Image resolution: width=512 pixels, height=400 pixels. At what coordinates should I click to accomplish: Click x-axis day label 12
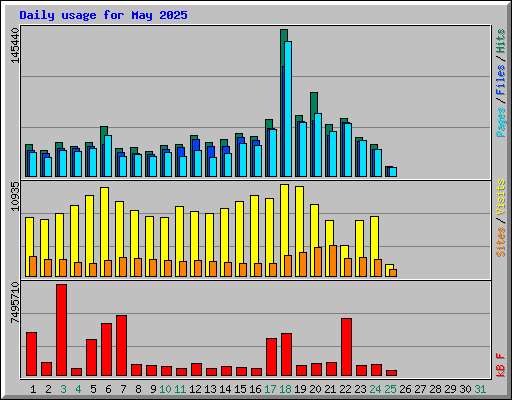coord(195,389)
